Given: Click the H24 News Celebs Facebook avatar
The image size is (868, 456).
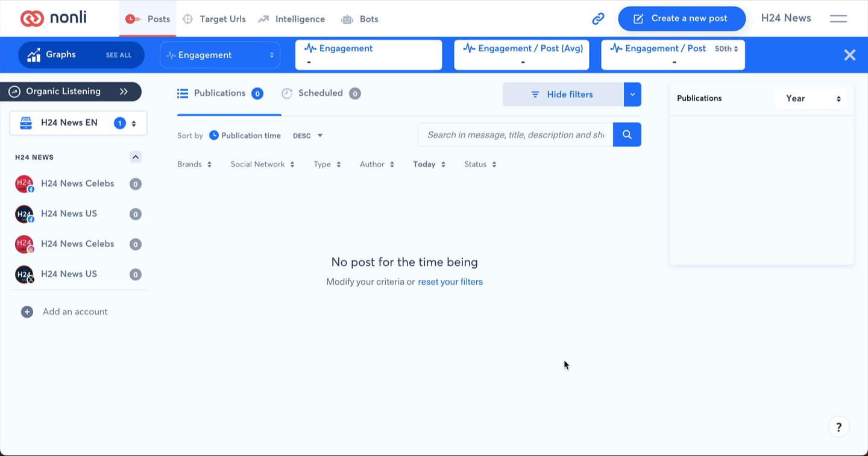Looking at the screenshot, I should (x=24, y=184).
